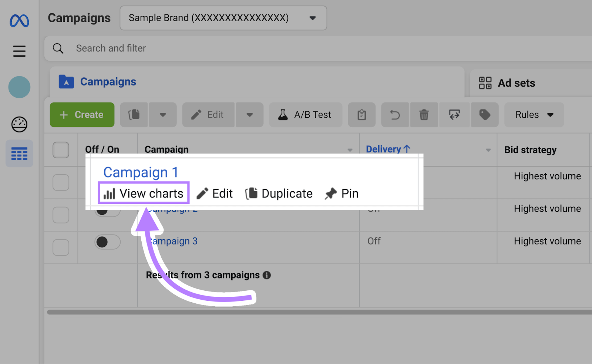Viewport: 592px width, 364px height.
Task: Click the green Create button
Action: (82, 115)
